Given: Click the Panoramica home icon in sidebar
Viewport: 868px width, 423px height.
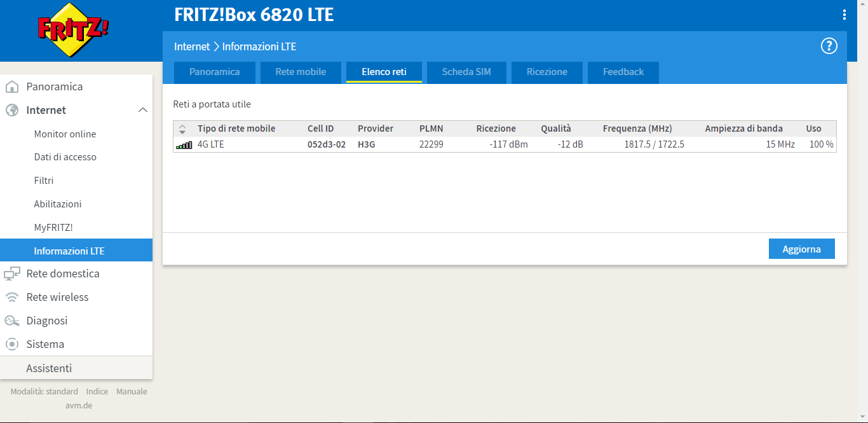Looking at the screenshot, I should [11, 87].
